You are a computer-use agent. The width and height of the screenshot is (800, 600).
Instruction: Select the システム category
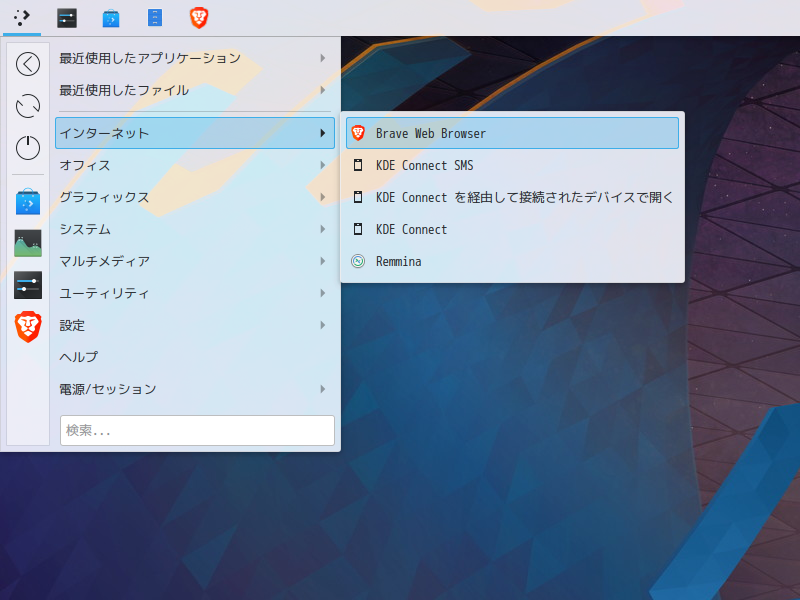(x=194, y=229)
